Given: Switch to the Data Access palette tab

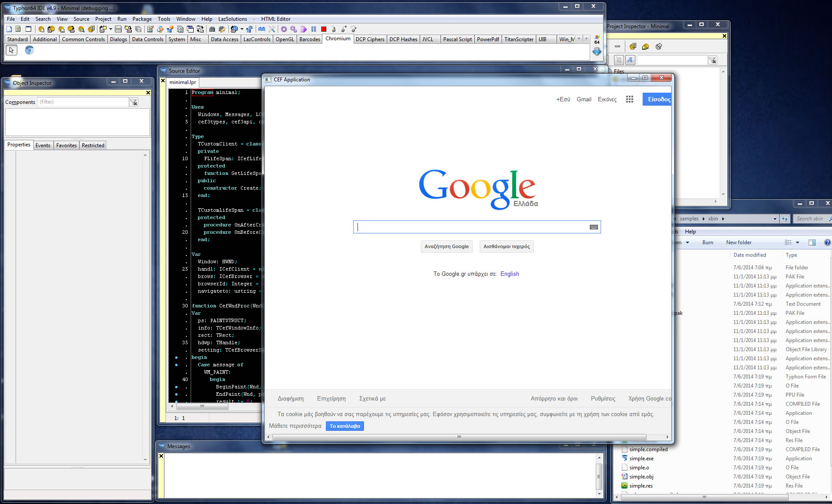Looking at the screenshot, I should 224,39.
